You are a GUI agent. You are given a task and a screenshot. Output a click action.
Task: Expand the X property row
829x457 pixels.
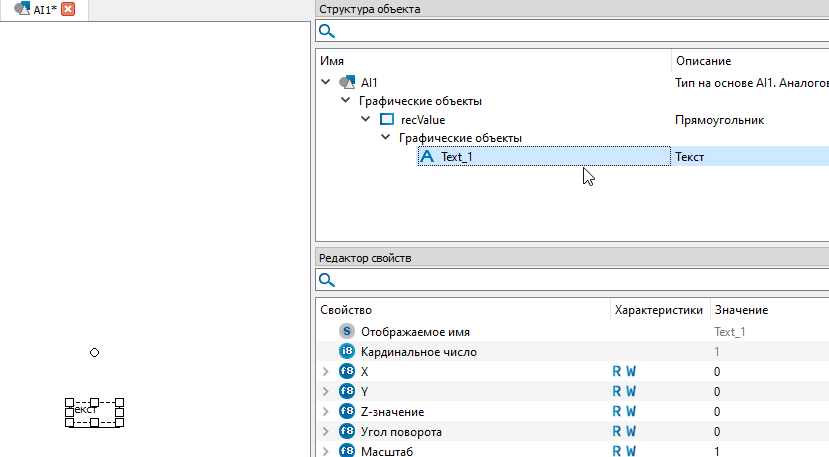(x=325, y=371)
